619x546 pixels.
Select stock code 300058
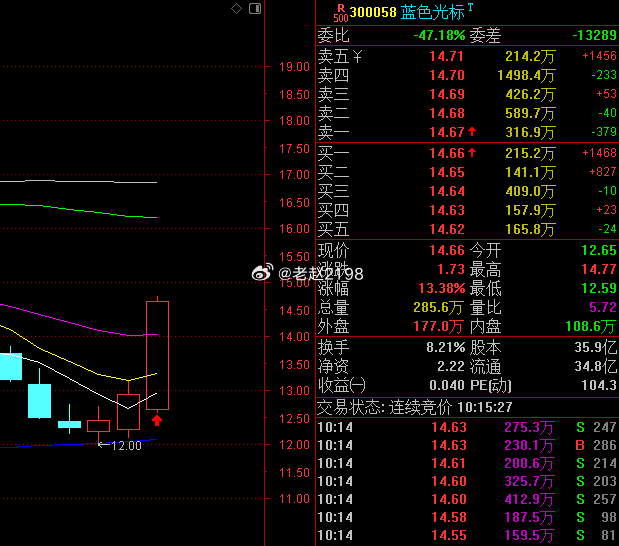[373, 12]
